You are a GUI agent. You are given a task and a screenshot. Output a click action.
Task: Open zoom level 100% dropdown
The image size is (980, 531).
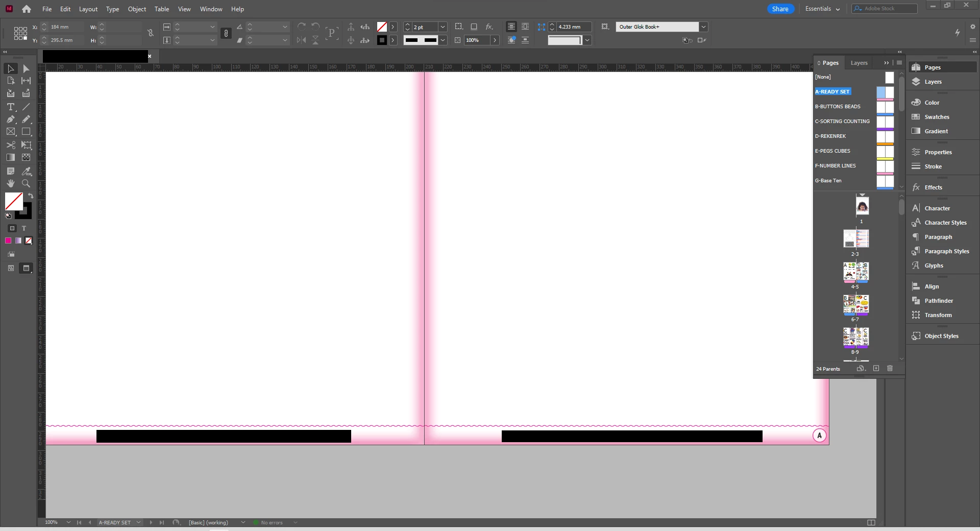68,522
